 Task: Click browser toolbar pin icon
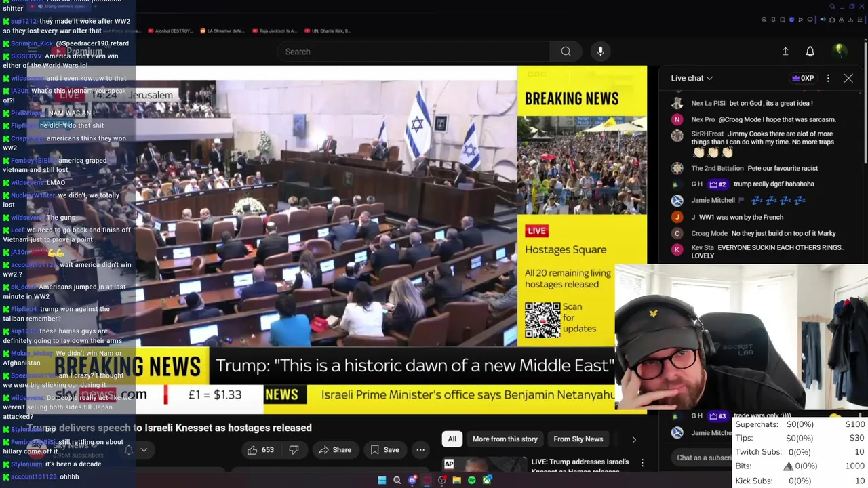click(773, 20)
